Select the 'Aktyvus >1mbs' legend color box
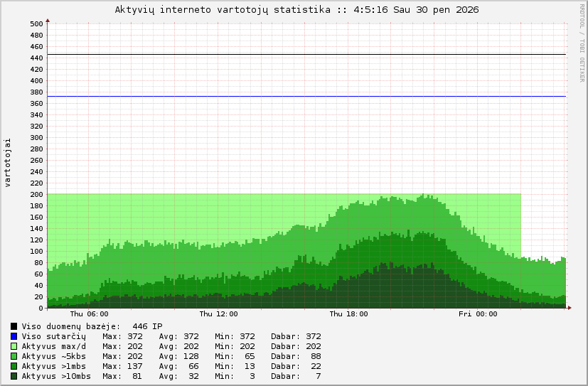Viewport: 588px width, 386px height. 14,366
